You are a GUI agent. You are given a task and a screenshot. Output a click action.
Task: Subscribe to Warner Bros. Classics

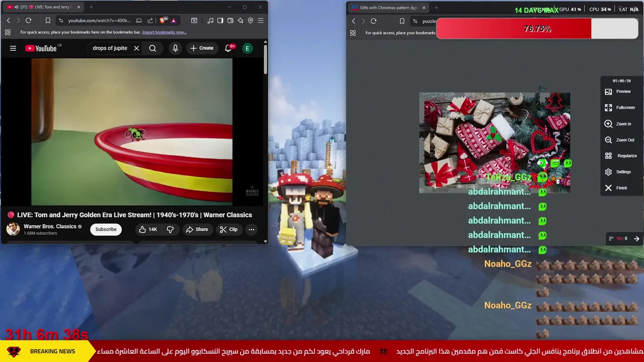click(x=106, y=229)
